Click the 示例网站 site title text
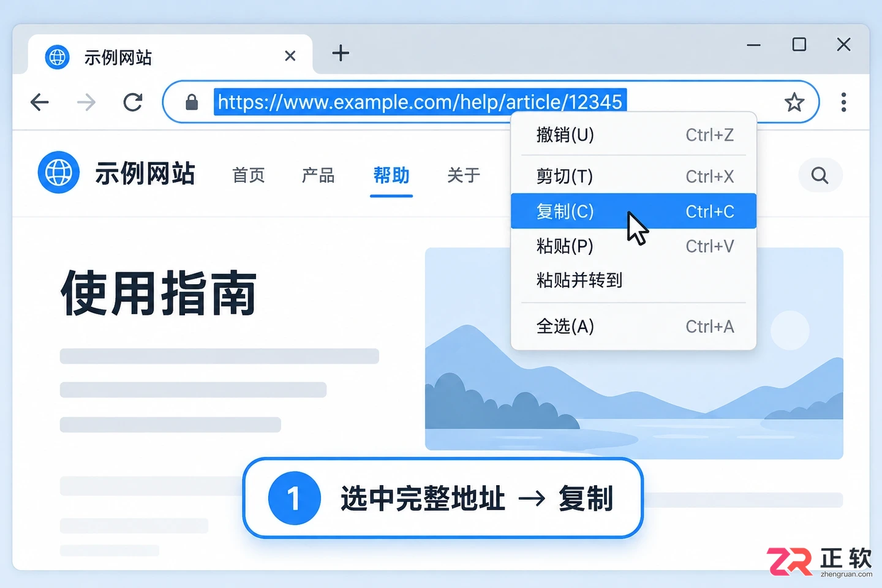Screen dimensions: 882x588 [145, 173]
